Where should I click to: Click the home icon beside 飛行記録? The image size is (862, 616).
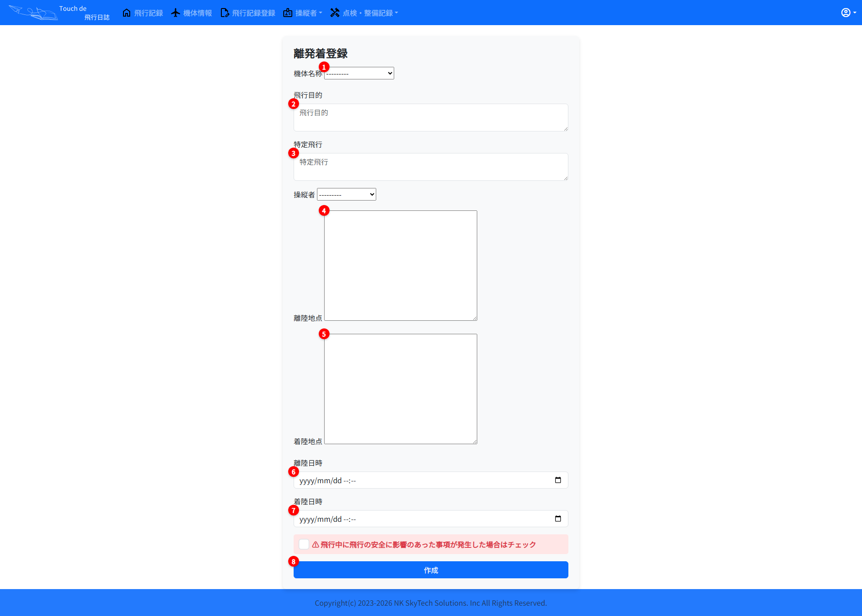pyautogui.click(x=127, y=13)
